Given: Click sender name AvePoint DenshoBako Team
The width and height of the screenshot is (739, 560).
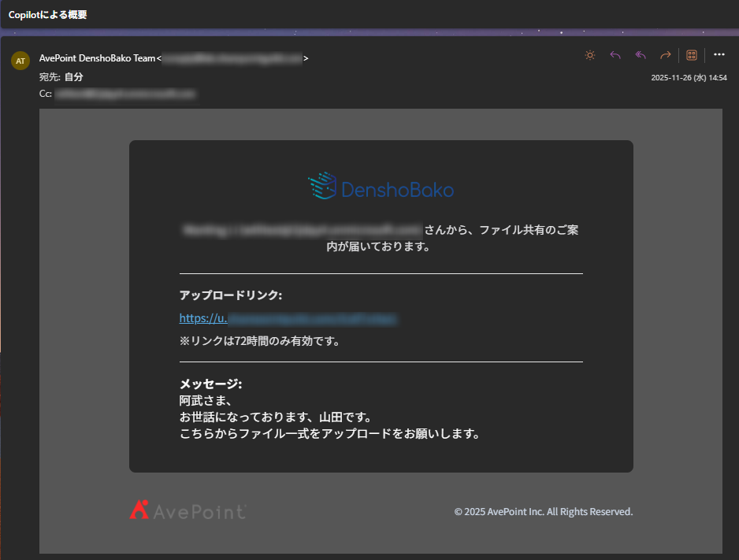Looking at the screenshot, I should coord(97,58).
